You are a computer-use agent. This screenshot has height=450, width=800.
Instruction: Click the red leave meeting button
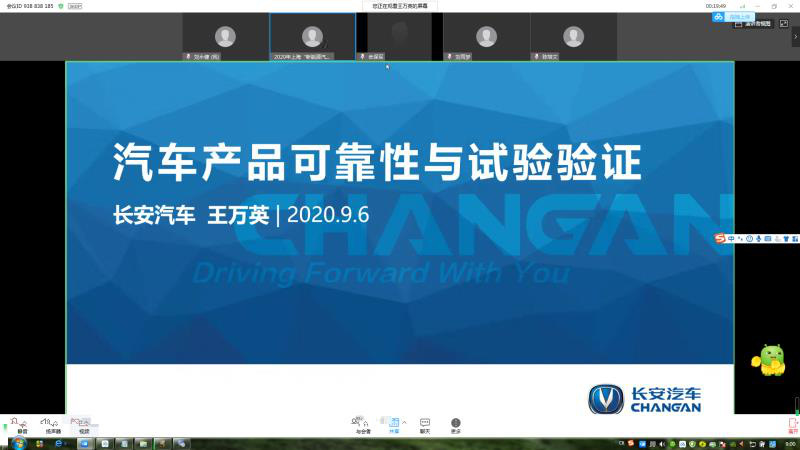click(793, 425)
